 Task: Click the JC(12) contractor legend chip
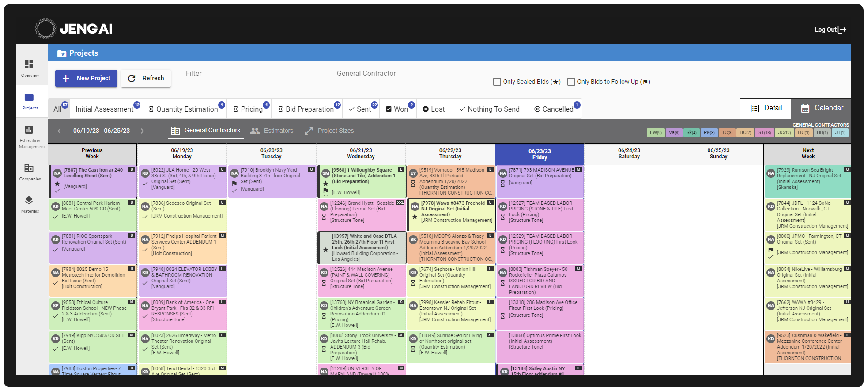pos(784,133)
